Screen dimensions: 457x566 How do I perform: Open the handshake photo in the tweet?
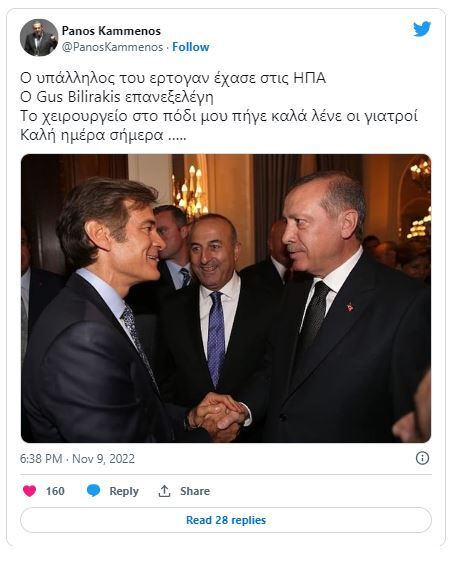click(226, 298)
